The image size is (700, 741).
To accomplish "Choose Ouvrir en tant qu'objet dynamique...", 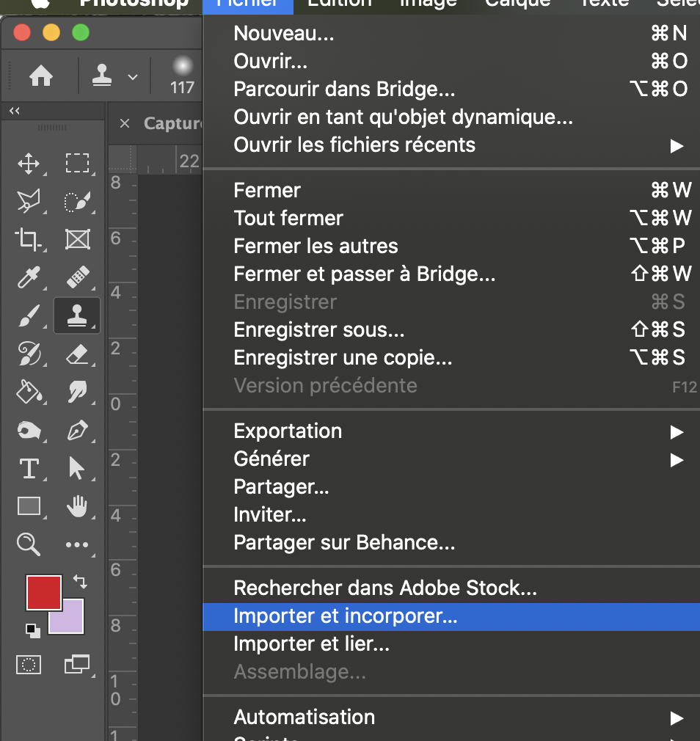I will point(451,117).
